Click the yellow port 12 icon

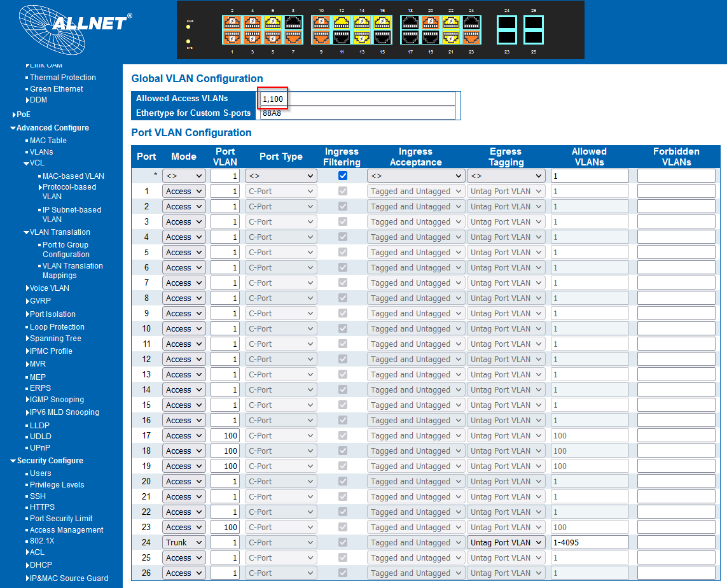[342, 23]
